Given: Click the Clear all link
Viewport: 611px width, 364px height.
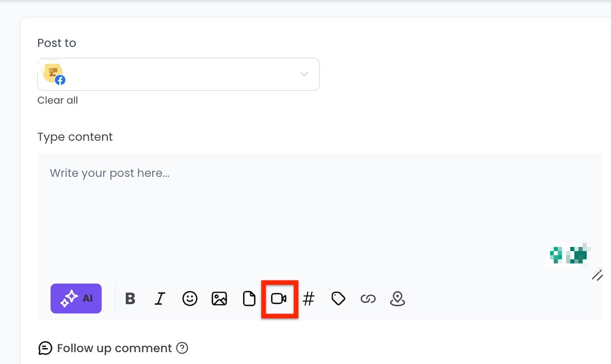Looking at the screenshot, I should [57, 101].
